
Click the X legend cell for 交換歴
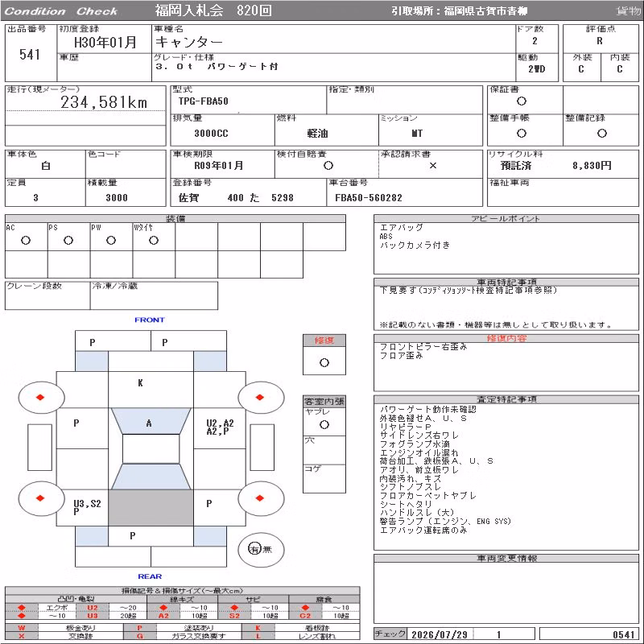point(22,636)
